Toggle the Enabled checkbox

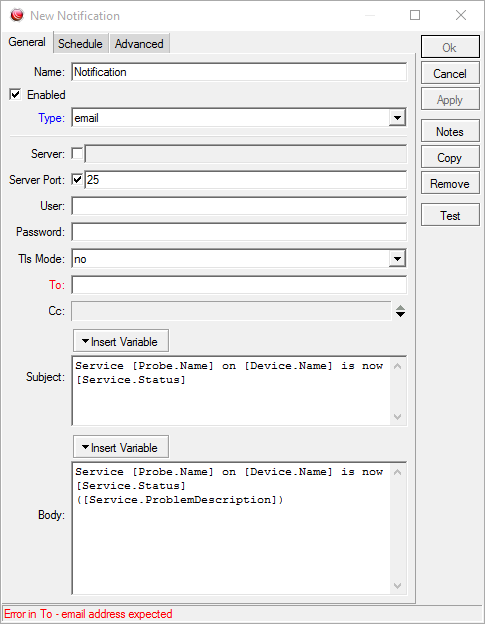15,95
